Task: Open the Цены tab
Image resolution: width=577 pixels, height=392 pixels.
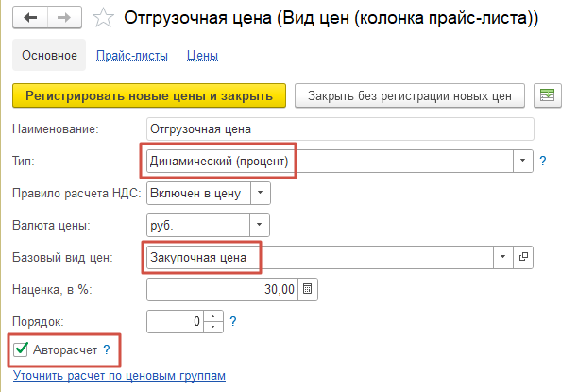Action: pyautogui.click(x=202, y=56)
